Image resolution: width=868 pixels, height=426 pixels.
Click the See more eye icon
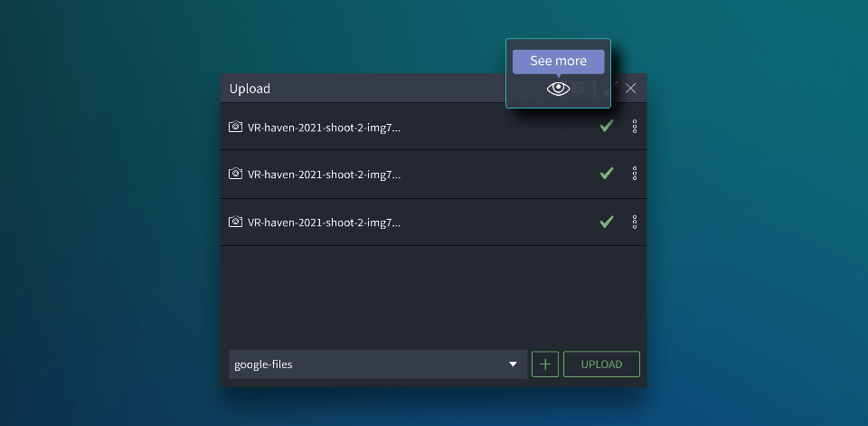(558, 89)
